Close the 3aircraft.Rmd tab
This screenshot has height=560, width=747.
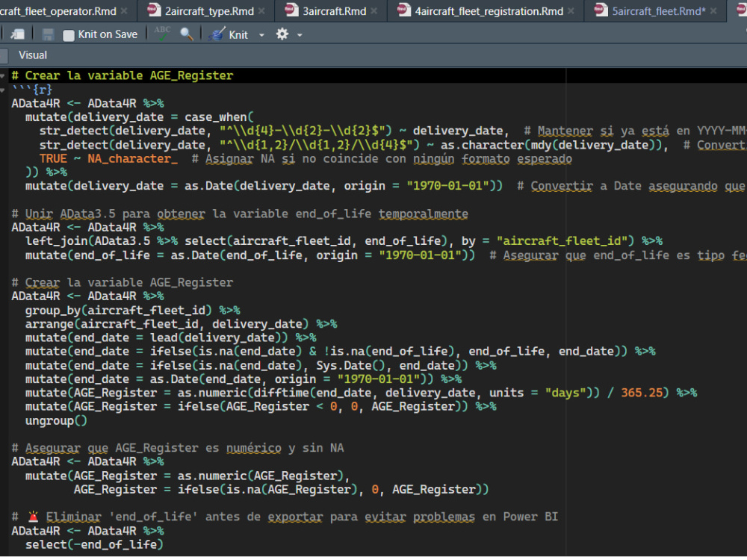pos(374,10)
